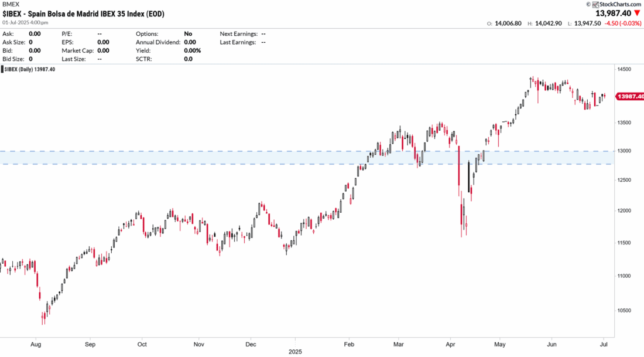Click the Nov label on date axis
The height and width of the screenshot is (357, 644).
click(x=199, y=344)
